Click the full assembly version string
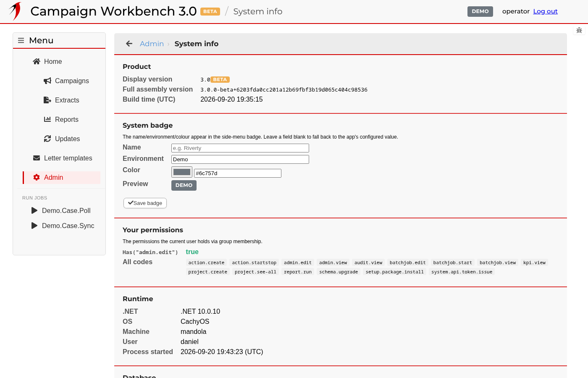The image size is (588, 378). pyautogui.click(x=284, y=90)
